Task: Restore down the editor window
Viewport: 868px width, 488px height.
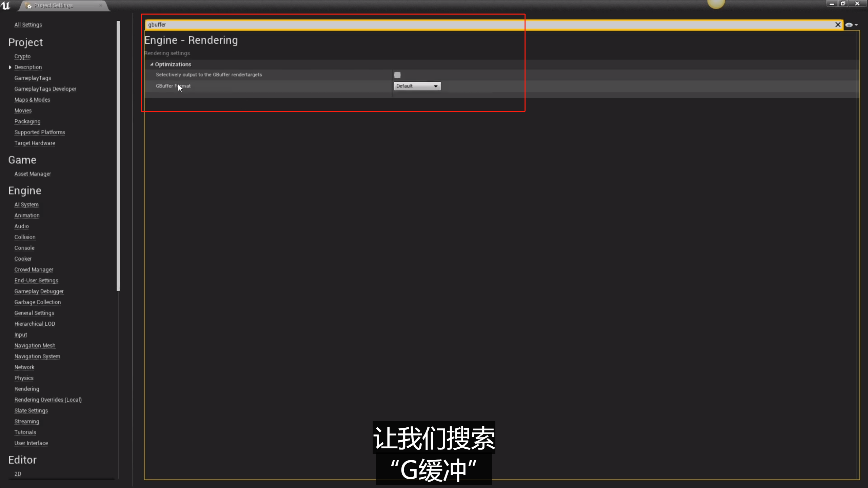Action: [x=843, y=4]
